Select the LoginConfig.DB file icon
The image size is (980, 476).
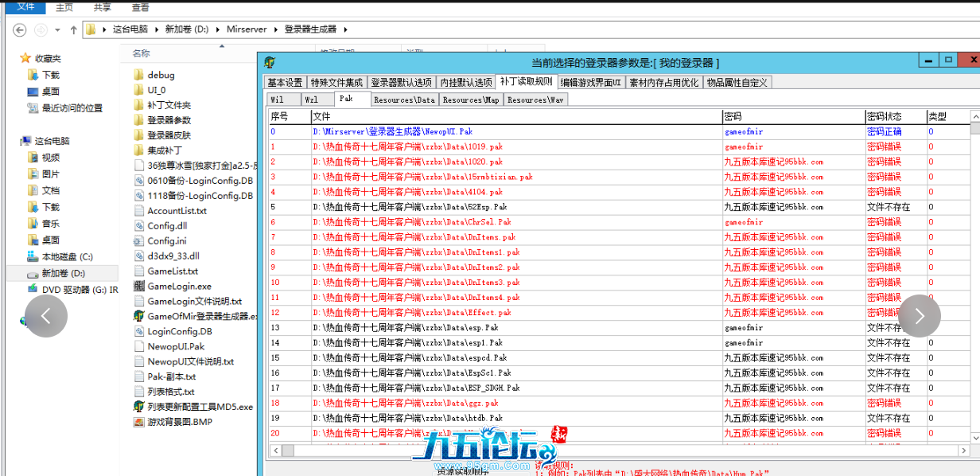pyautogui.click(x=139, y=331)
